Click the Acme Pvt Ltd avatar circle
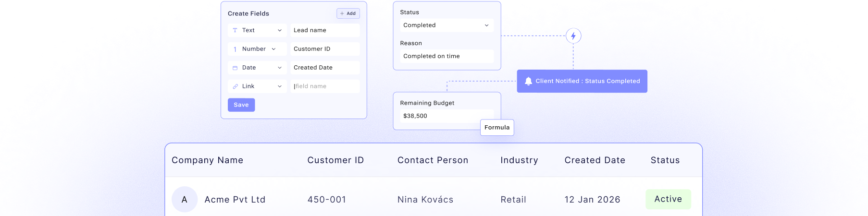This screenshot has width=868, height=216. (x=185, y=200)
